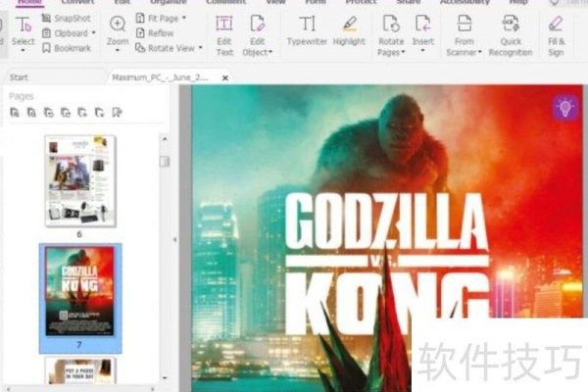Click the purple lightbulb tips icon
Screen dimensions: 588x392
tap(565, 108)
